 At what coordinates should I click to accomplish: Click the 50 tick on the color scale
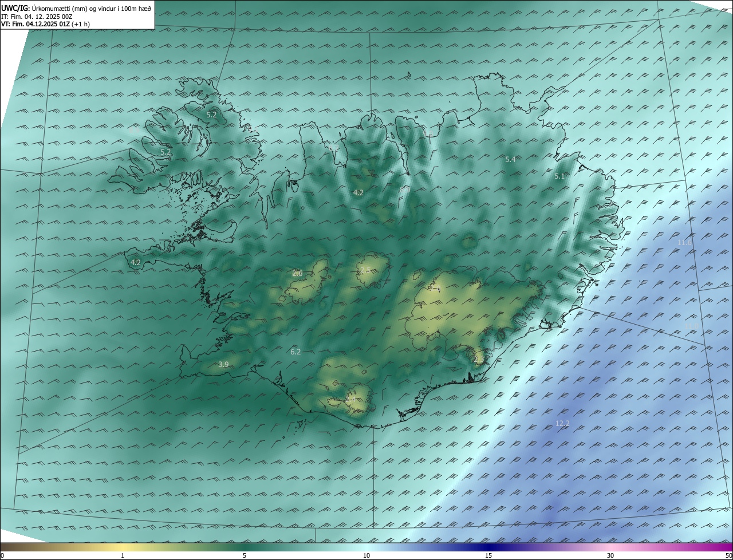(729, 556)
